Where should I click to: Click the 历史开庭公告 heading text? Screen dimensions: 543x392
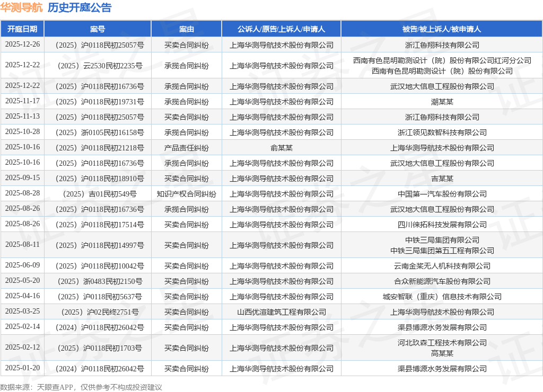[80, 7]
